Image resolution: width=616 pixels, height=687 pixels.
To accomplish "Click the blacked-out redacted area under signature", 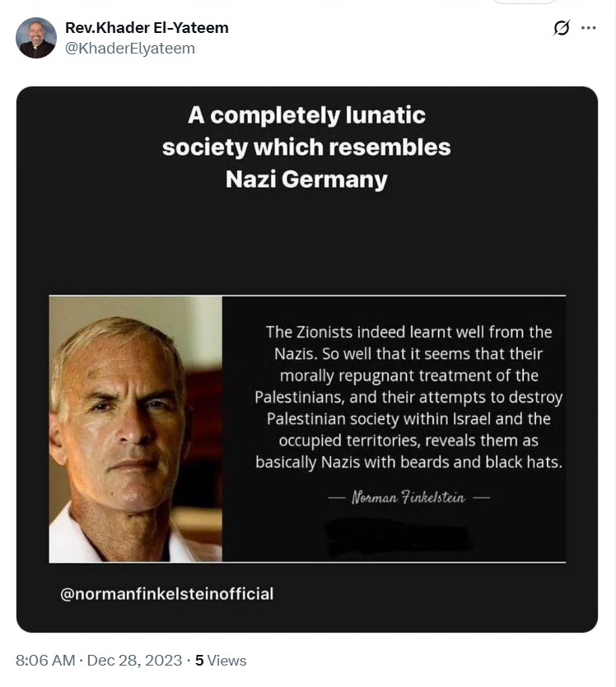I will click(399, 535).
